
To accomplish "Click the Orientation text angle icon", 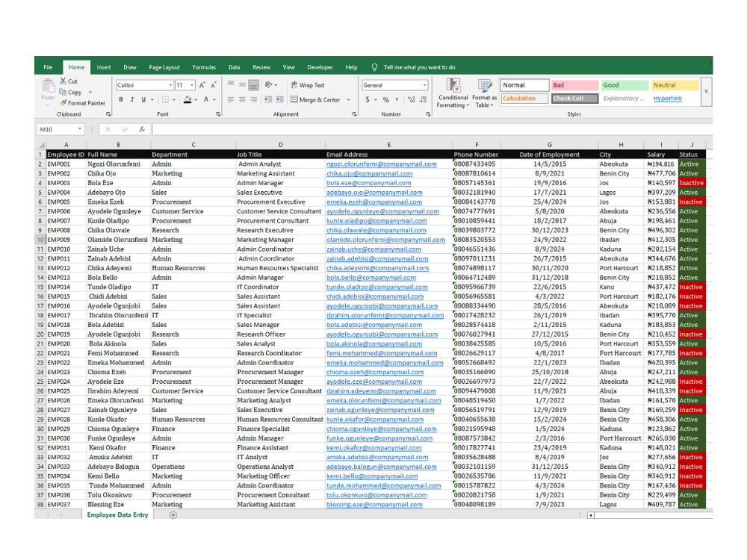I will [x=269, y=85].
